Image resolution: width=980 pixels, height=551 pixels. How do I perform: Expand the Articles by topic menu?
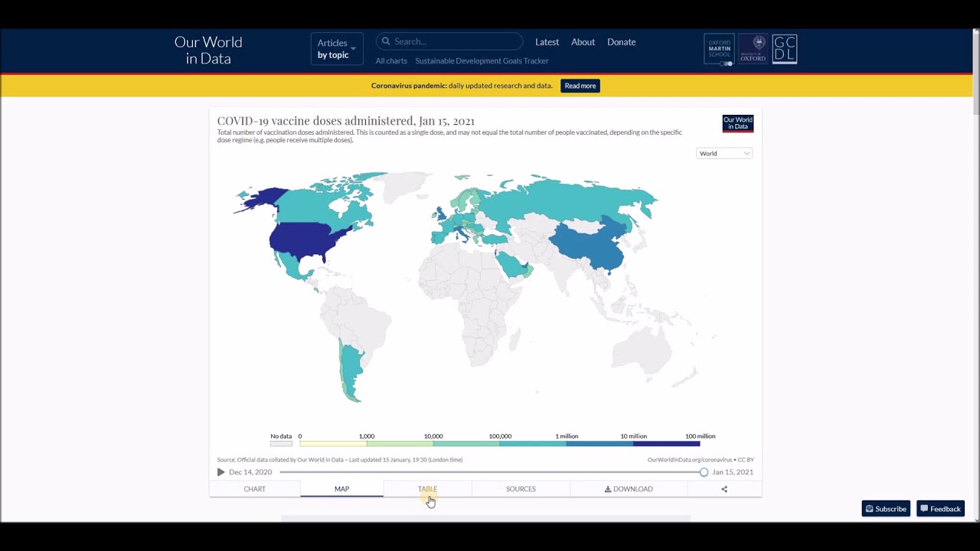336,49
